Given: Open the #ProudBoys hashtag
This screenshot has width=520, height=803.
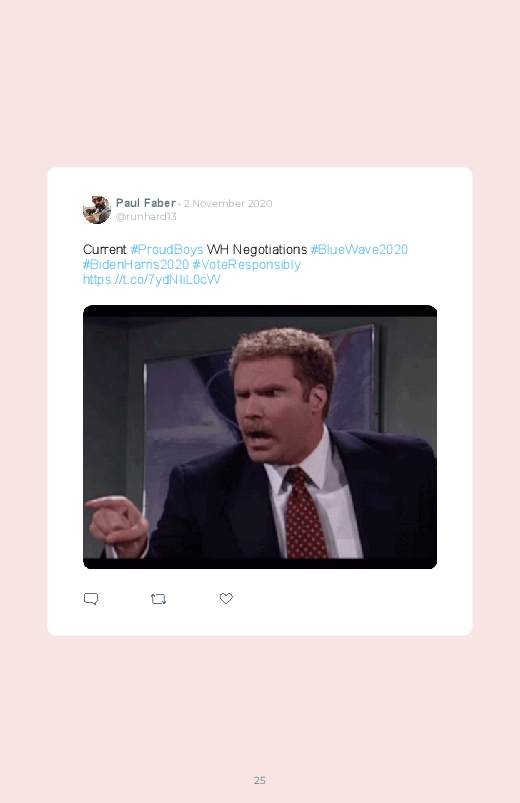Looking at the screenshot, I should tap(167, 249).
